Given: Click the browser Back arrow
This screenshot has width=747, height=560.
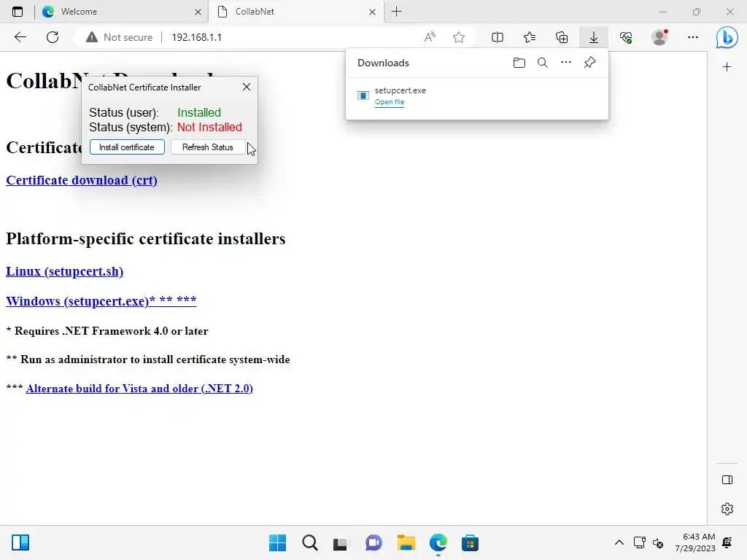Looking at the screenshot, I should pyautogui.click(x=20, y=37).
